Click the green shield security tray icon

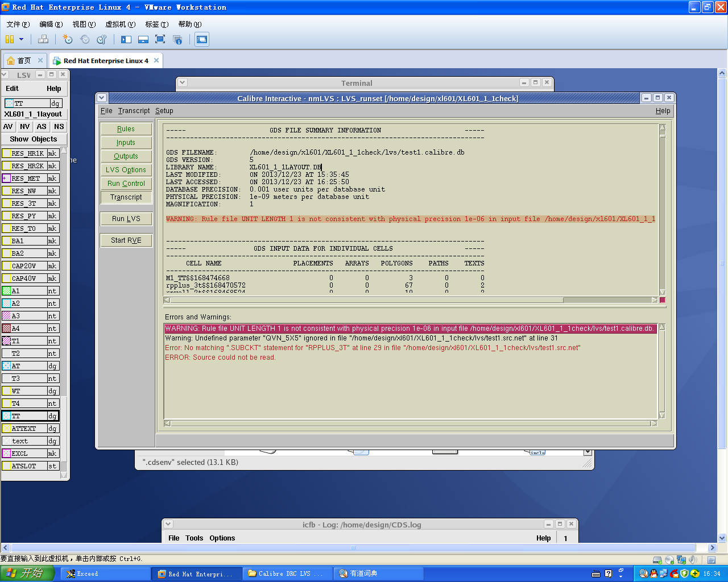click(685, 574)
